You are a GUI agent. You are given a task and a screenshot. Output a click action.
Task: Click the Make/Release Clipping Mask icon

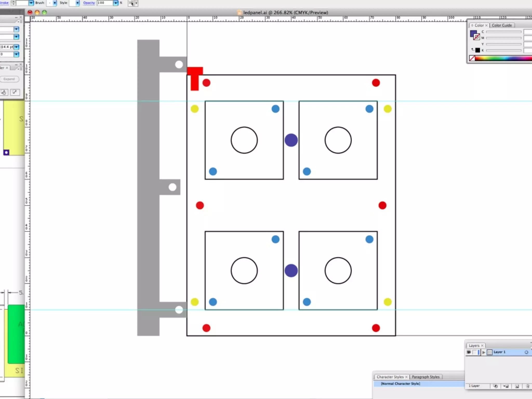(x=495, y=386)
